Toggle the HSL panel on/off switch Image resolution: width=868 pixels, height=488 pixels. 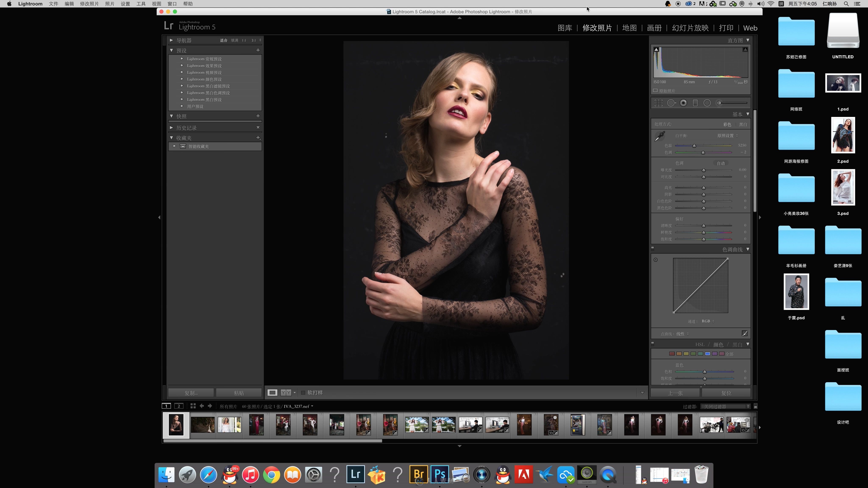click(x=653, y=344)
